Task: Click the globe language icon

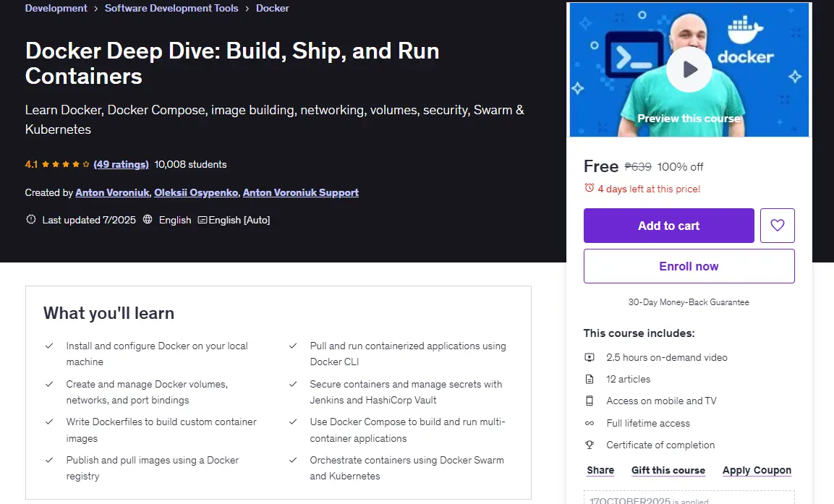Action: 148,220
